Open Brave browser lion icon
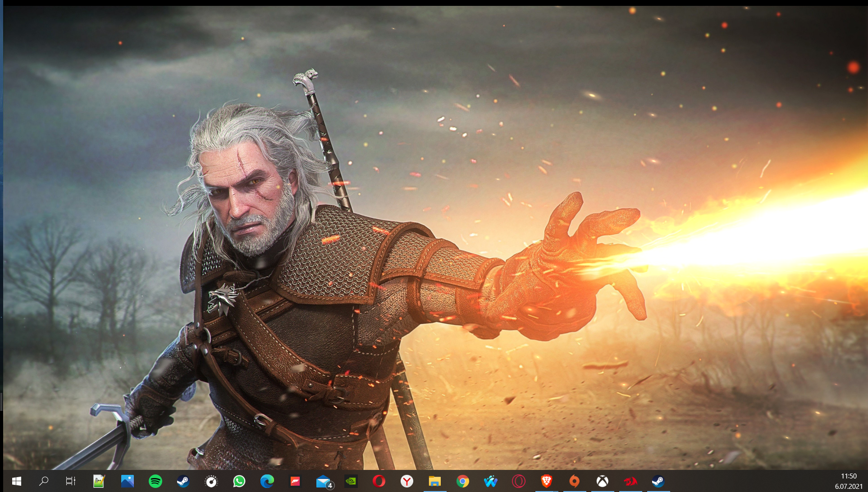 pos(547,481)
